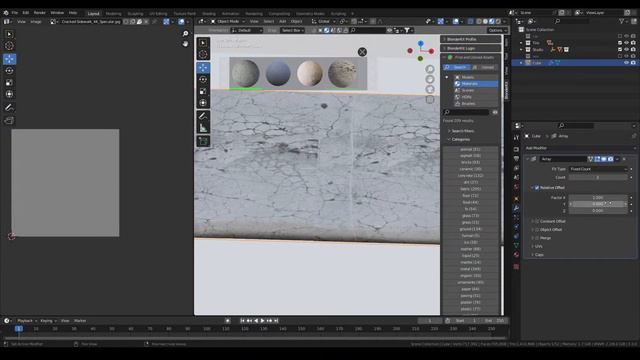The image size is (640, 360).
Task: Expand the Caps section of Array modifier
Action: pos(538,255)
